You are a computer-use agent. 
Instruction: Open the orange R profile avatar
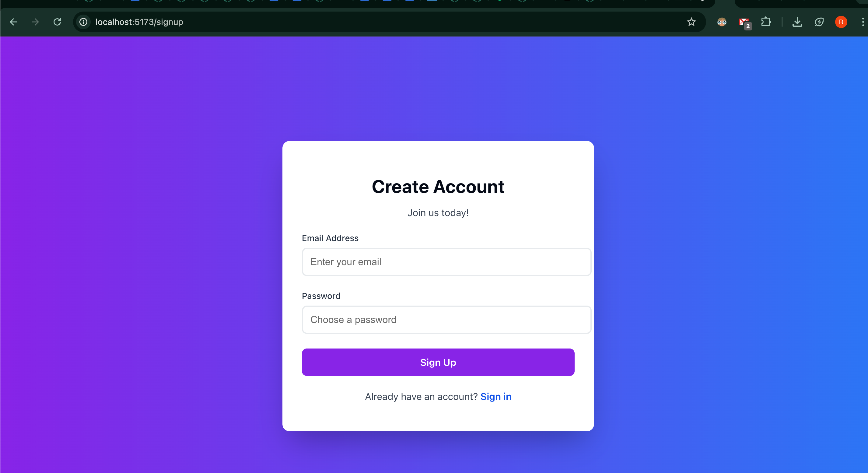pyautogui.click(x=841, y=22)
